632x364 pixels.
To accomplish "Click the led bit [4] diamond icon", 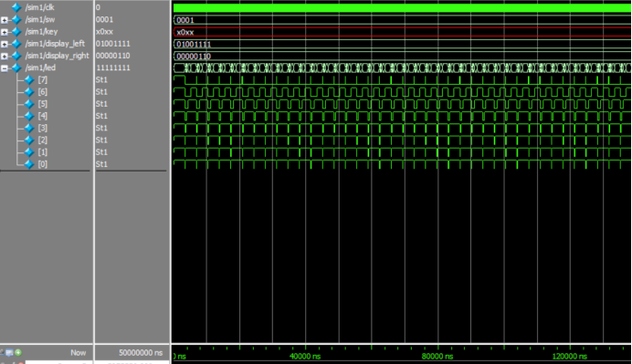I will 29,116.
